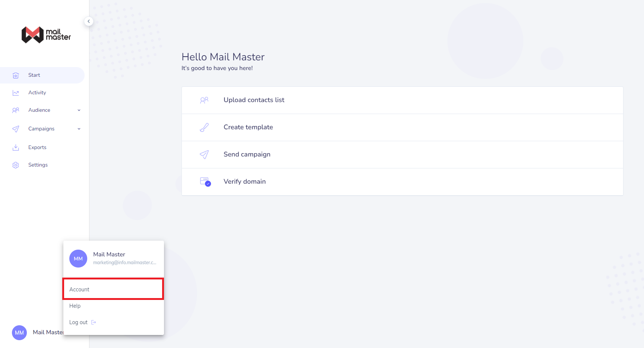Open Account from the profile menu
The image size is (644, 348).
click(x=79, y=290)
